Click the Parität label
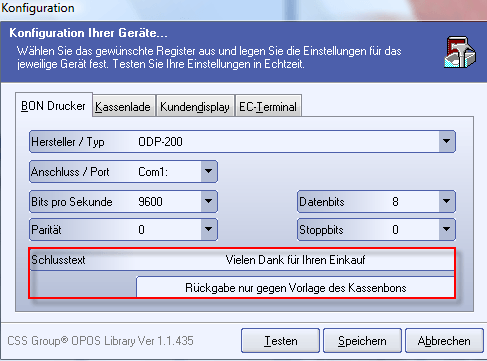This screenshot has width=487, height=361. click(46, 230)
